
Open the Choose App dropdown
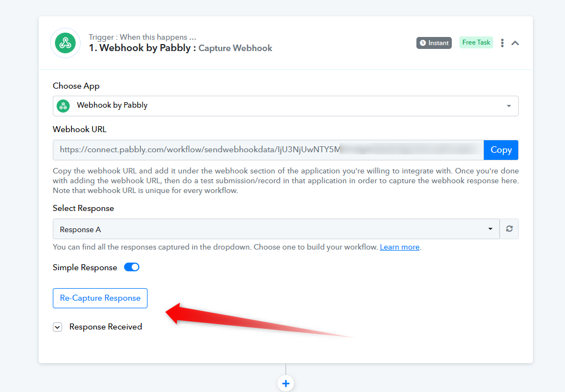(285, 106)
